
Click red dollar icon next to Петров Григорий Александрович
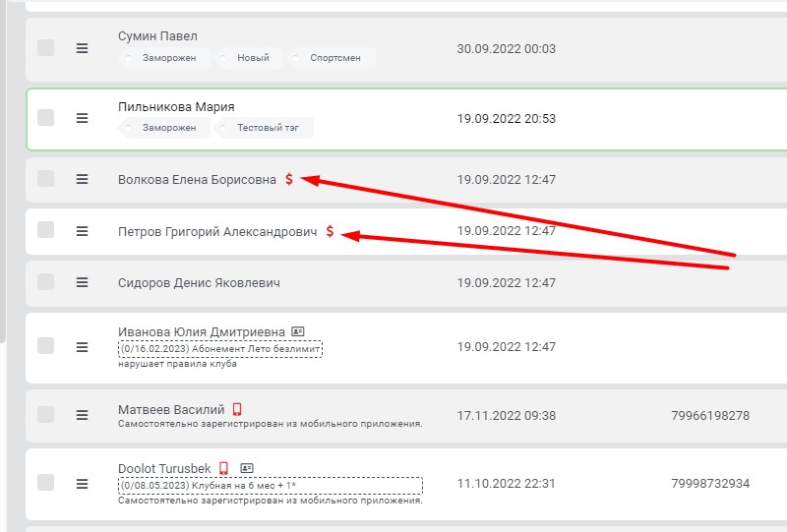(x=330, y=231)
